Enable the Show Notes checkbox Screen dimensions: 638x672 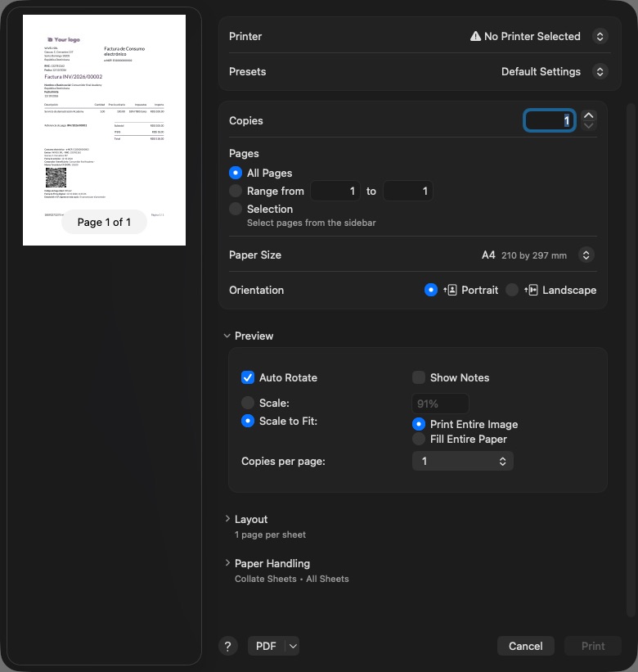point(418,377)
